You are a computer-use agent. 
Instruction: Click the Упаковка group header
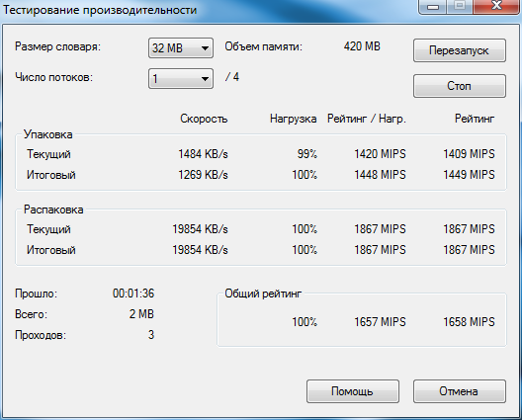point(47,134)
